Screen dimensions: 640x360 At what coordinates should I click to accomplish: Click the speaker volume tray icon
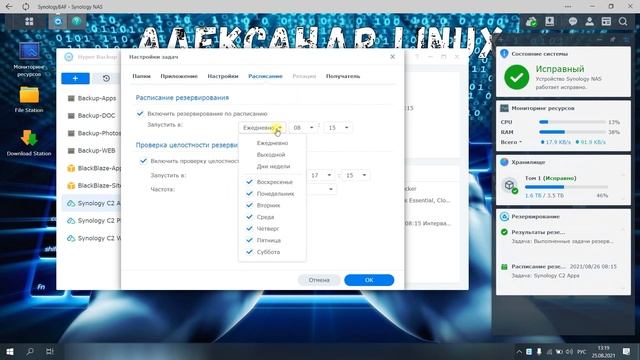point(570,351)
